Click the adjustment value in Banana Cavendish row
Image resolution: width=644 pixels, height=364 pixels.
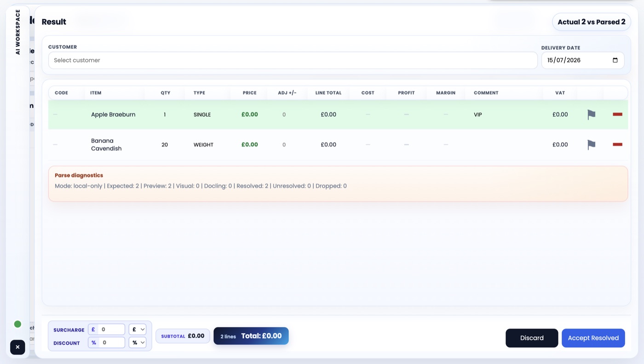[x=284, y=145]
